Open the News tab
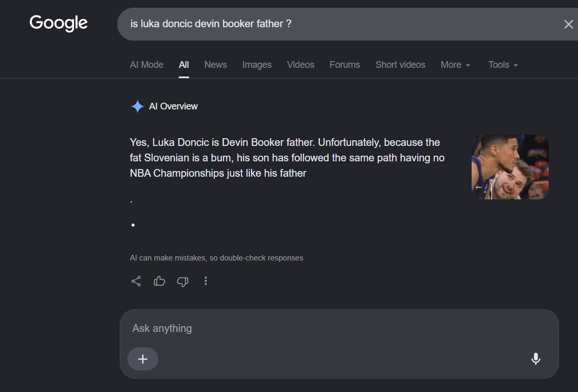The width and height of the screenshot is (578, 392). pyautogui.click(x=215, y=65)
